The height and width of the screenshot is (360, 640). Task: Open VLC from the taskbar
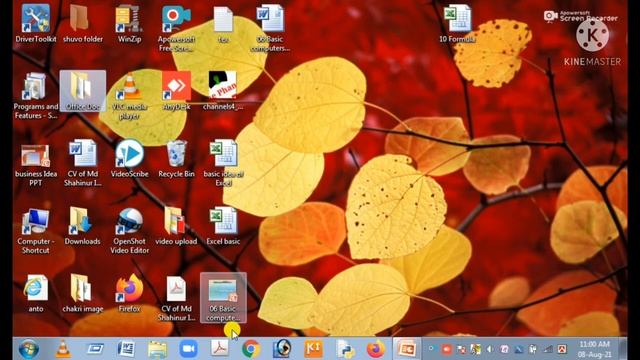(63, 349)
